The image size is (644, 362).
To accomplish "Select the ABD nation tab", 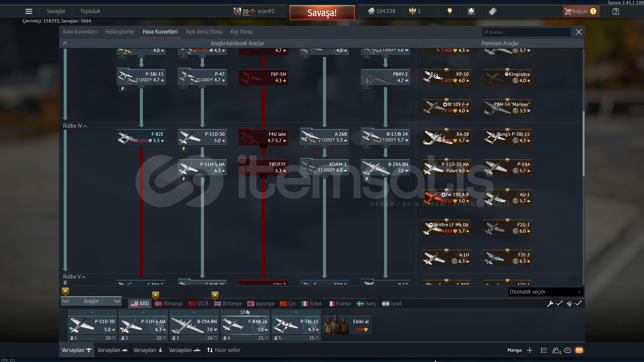I will coord(140,304).
